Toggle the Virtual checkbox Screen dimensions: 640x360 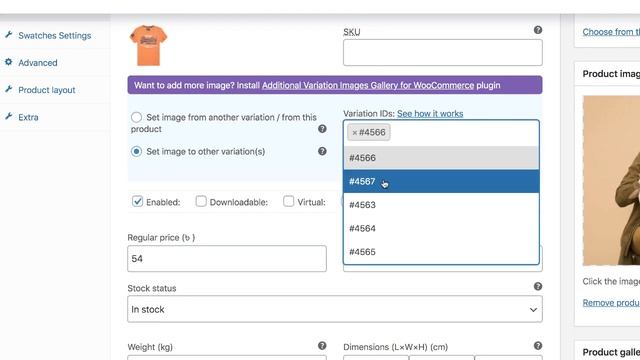coord(289,201)
